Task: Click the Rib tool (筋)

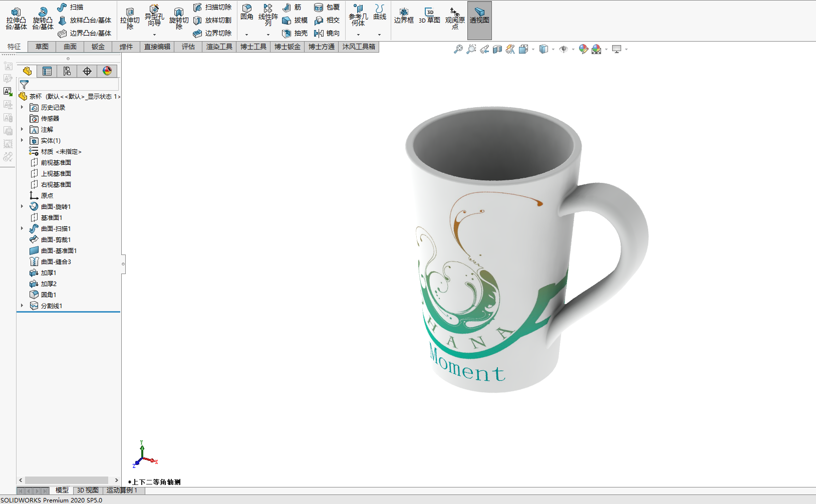Action: point(292,7)
